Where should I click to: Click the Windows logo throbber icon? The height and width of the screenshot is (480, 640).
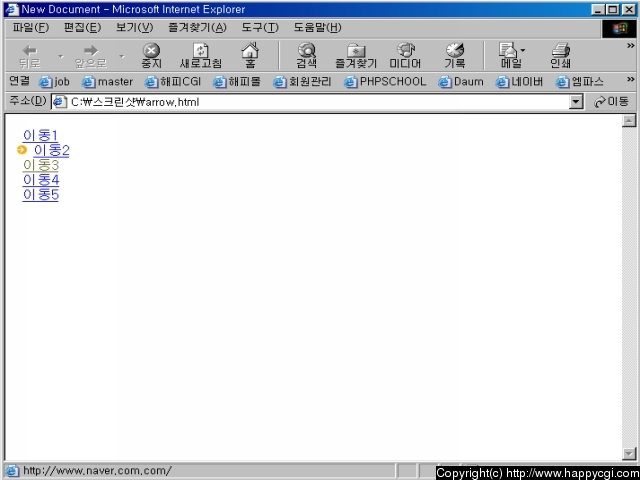[x=619, y=29]
